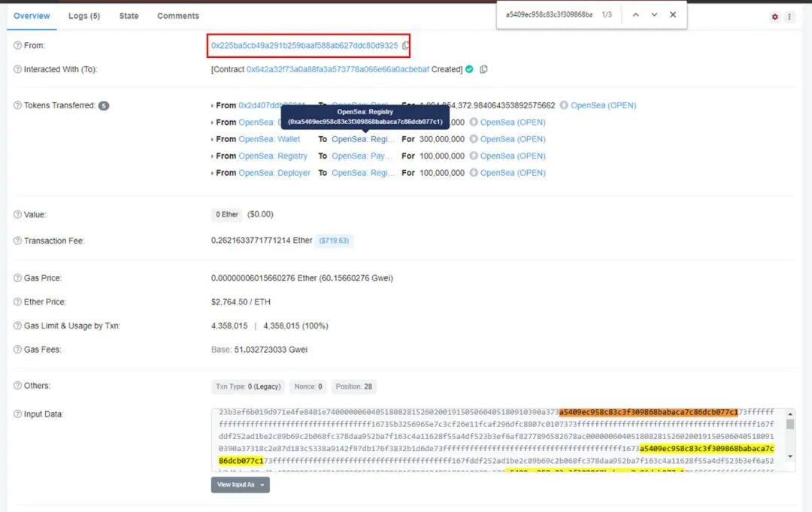
Task: Copy the created contract address
Action: click(x=483, y=69)
